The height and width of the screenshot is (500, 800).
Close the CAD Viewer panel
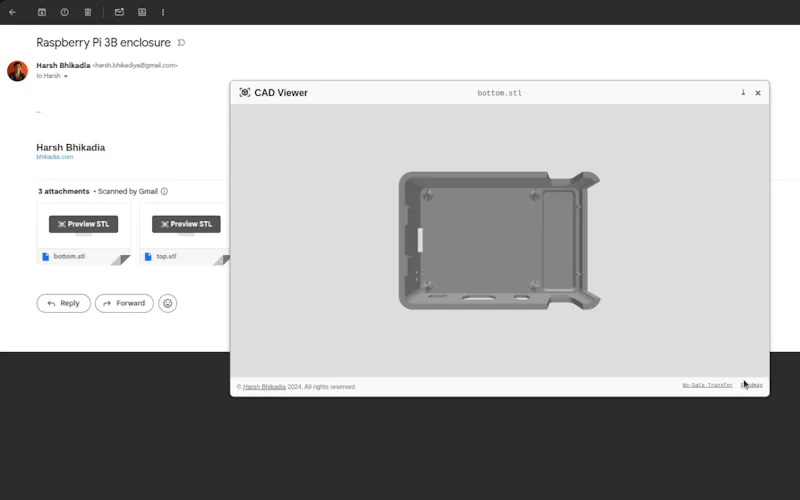pos(758,93)
